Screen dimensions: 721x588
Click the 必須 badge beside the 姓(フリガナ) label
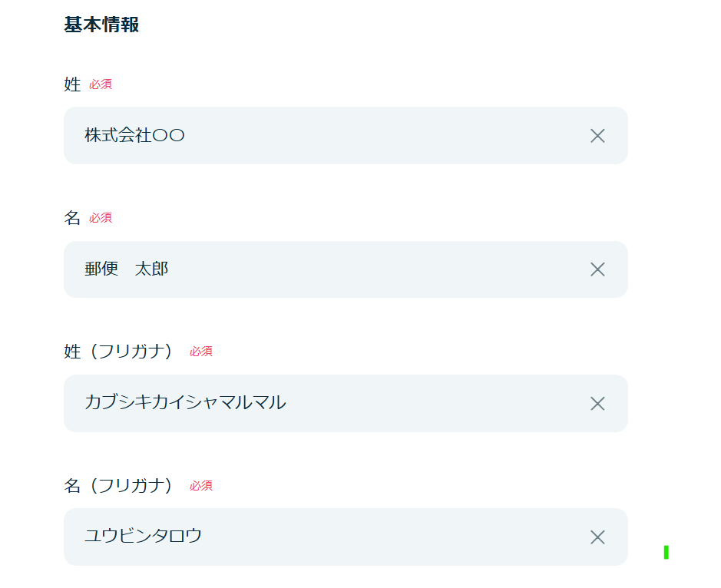[x=201, y=352]
